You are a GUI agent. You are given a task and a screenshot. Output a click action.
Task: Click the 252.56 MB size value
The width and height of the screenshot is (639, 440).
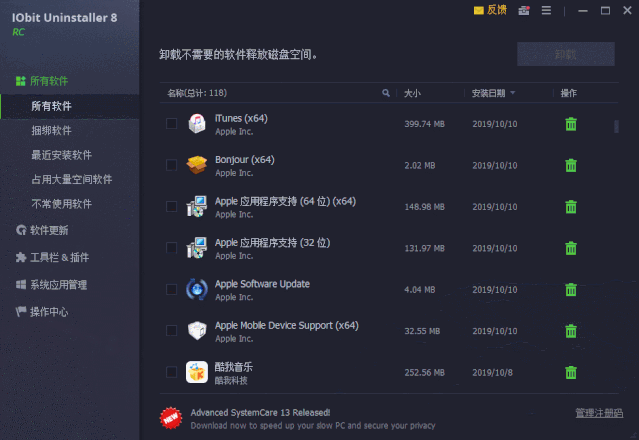pyautogui.click(x=424, y=372)
